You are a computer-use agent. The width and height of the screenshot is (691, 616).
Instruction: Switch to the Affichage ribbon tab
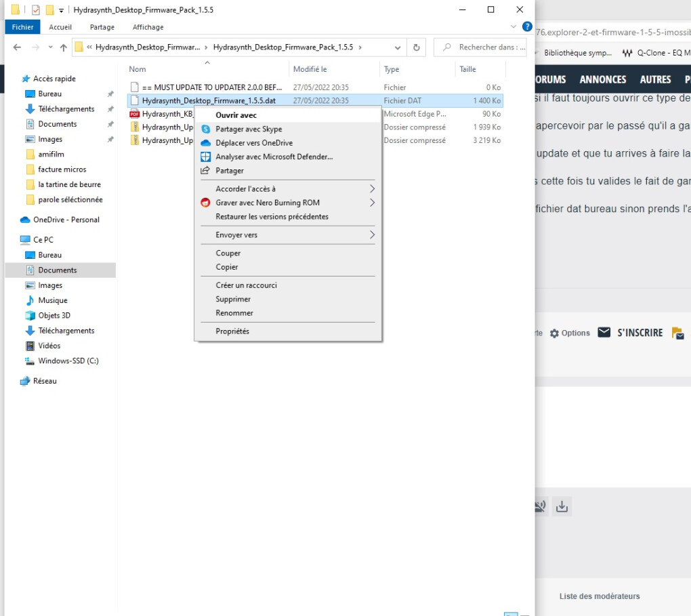click(148, 27)
